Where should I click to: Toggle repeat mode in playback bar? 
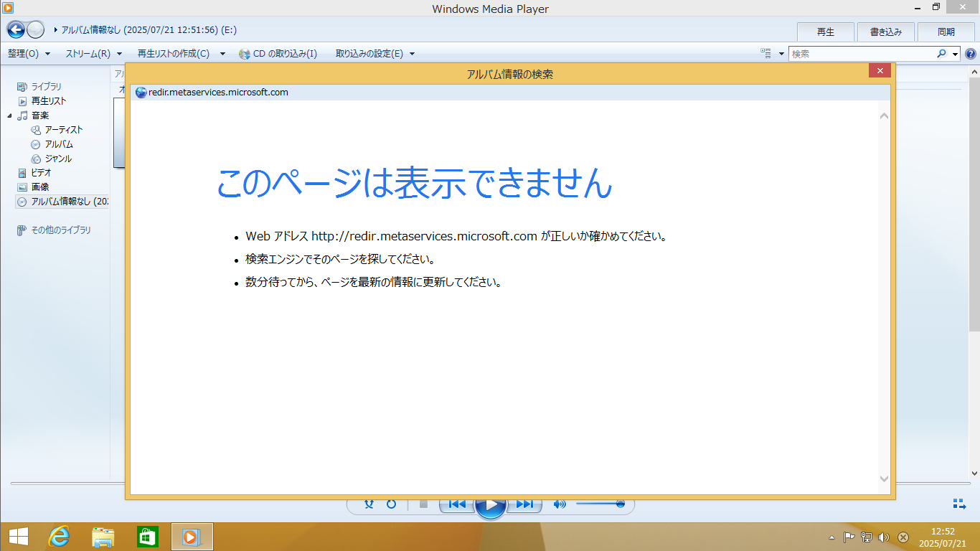[391, 504]
